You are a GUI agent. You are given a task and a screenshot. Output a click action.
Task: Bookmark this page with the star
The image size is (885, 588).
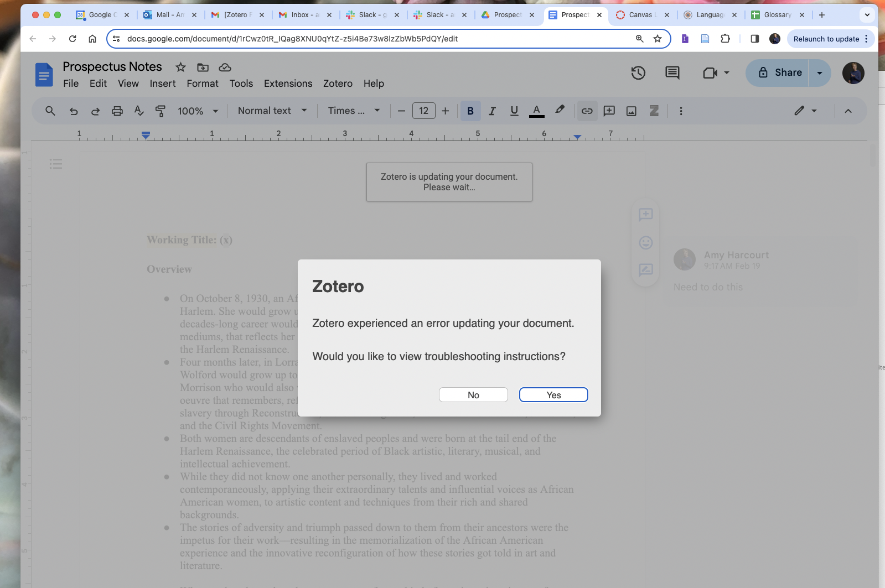tap(657, 39)
